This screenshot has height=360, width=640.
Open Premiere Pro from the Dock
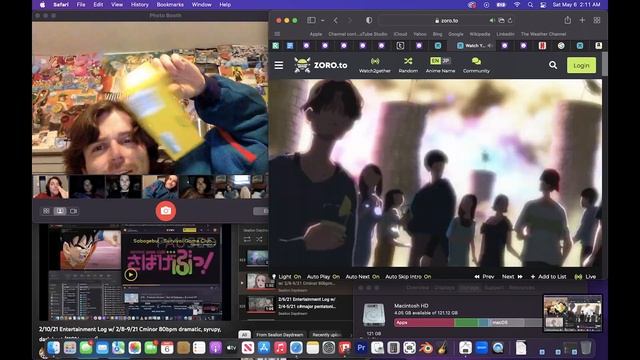coord(361,348)
